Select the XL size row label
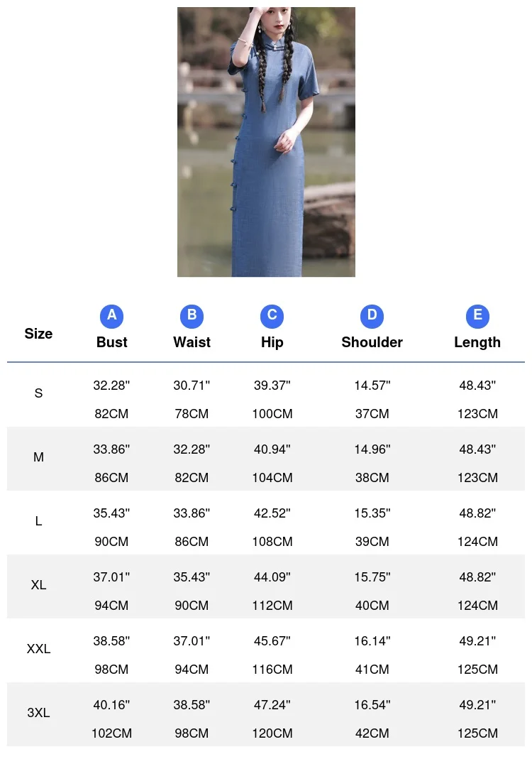Screen dimensions: 532x781 38,585
